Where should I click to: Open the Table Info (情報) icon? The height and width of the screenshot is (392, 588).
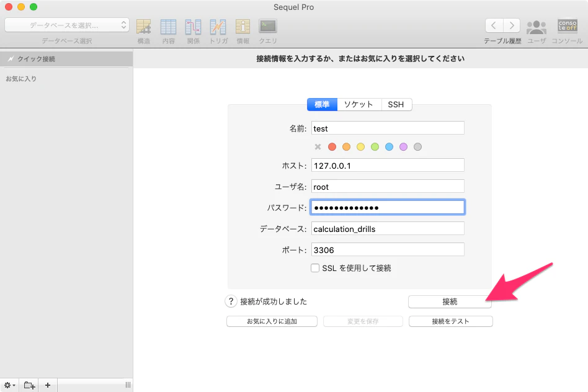click(x=243, y=27)
